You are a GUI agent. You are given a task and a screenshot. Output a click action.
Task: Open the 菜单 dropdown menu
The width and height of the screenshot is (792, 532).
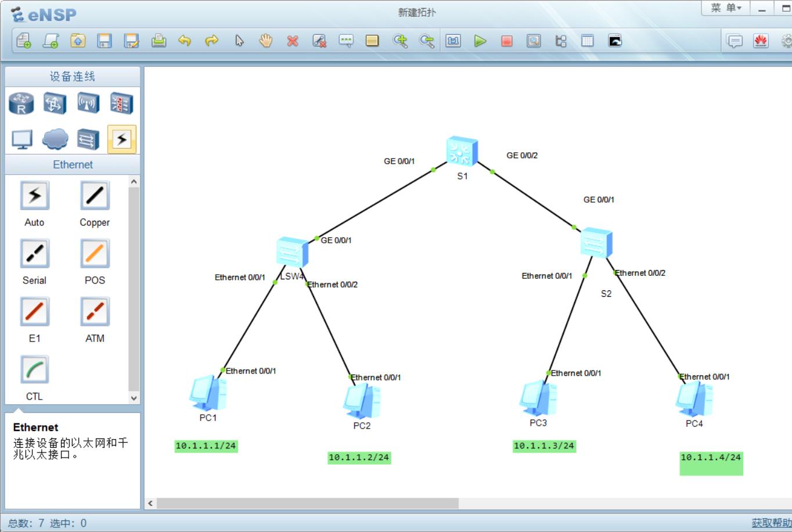[726, 8]
